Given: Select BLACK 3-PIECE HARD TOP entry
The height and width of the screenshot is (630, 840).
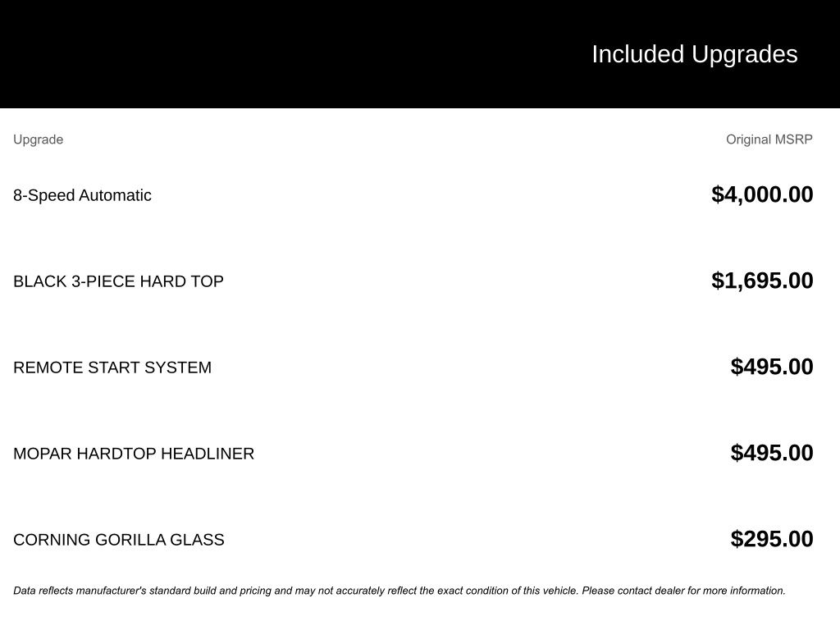Looking at the screenshot, I should (x=118, y=281).
